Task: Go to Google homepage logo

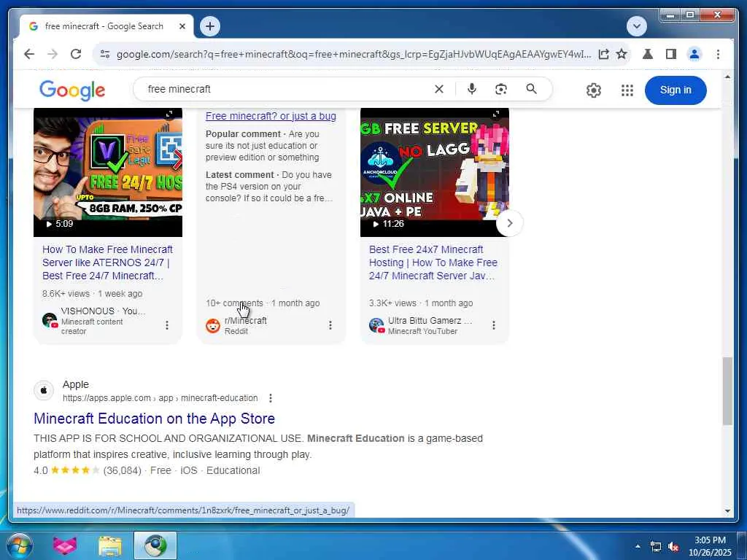Action: click(72, 90)
